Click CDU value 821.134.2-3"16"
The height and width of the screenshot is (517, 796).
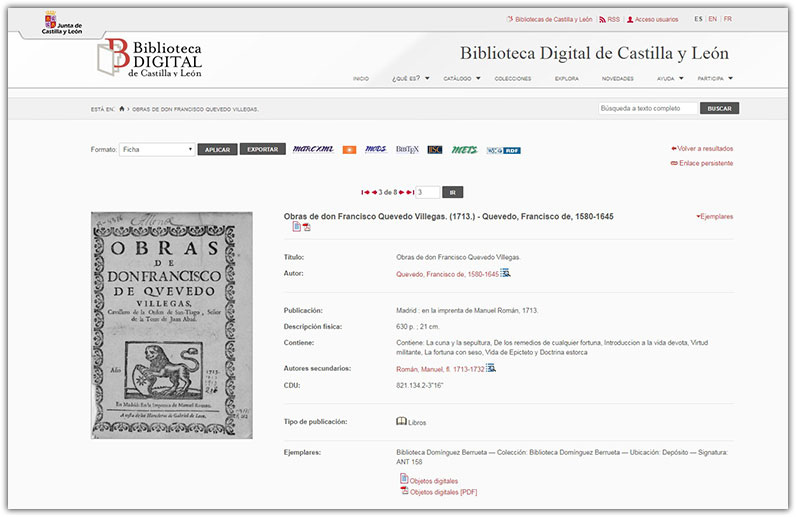[419, 385]
